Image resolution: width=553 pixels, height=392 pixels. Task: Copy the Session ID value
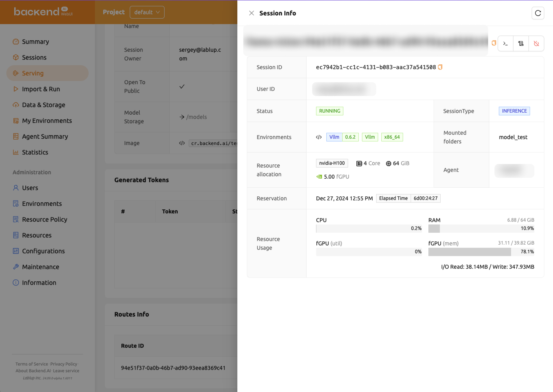point(440,67)
